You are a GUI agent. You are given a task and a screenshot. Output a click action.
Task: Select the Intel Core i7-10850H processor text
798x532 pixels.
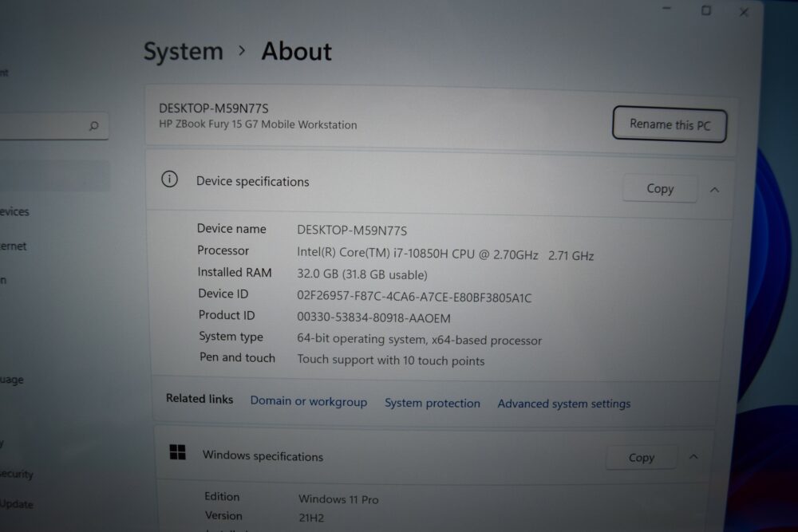click(445, 254)
